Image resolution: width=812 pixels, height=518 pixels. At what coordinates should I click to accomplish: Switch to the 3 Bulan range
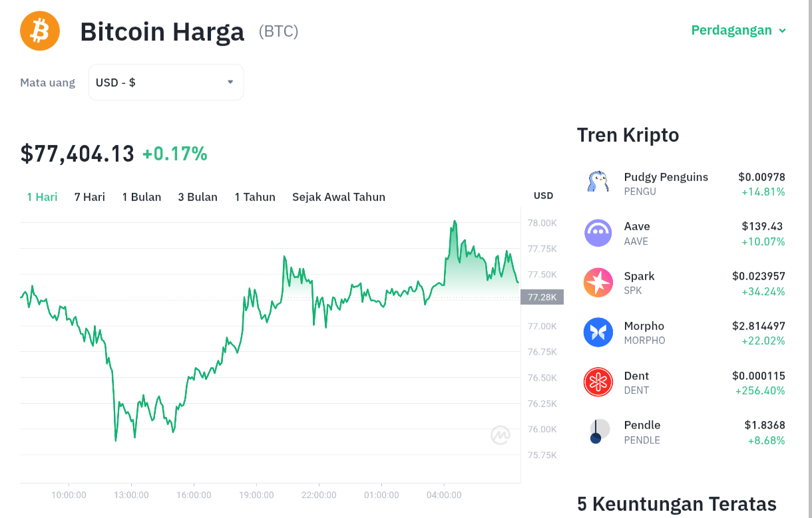198,197
